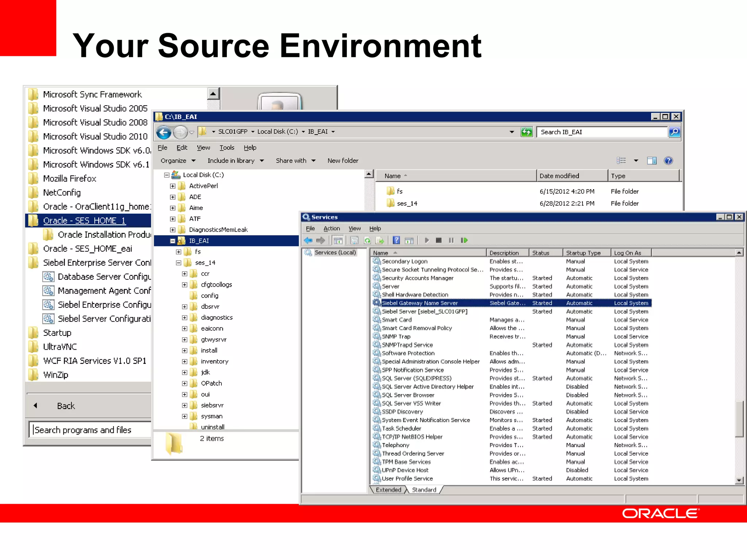Sort services by Status column
Viewport: 747px width, 560px height.
click(546, 253)
